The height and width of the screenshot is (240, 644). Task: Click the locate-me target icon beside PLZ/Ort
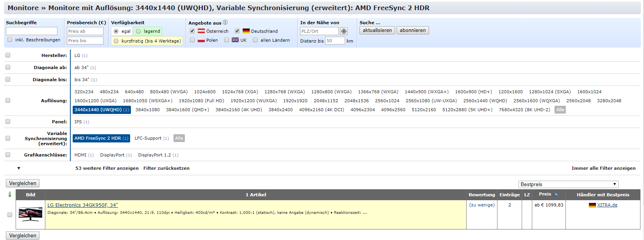[344, 31]
